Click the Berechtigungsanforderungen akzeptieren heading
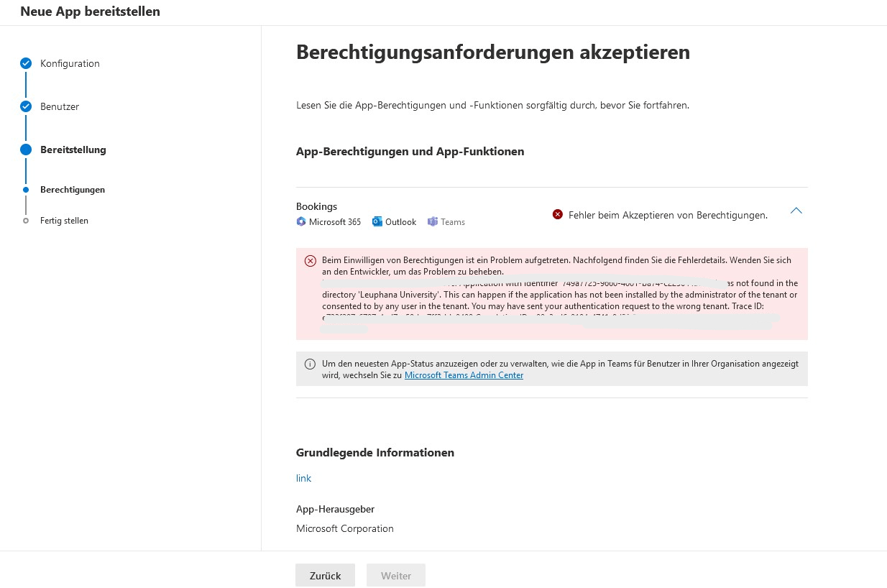Screen dimensions: 887x588 493,52
